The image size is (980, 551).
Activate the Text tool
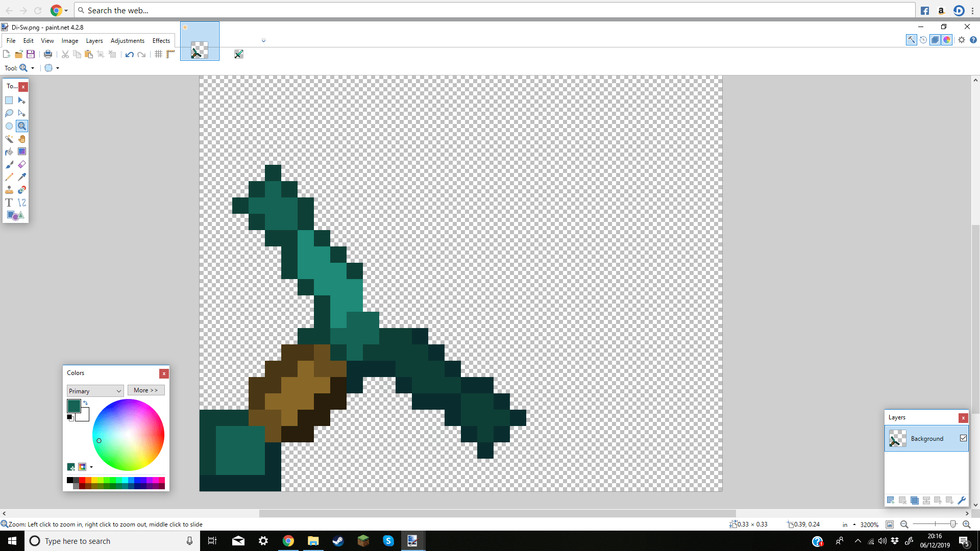coord(9,203)
